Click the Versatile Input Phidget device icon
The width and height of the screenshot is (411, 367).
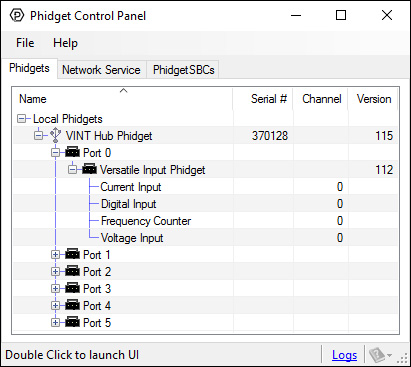[89, 169]
